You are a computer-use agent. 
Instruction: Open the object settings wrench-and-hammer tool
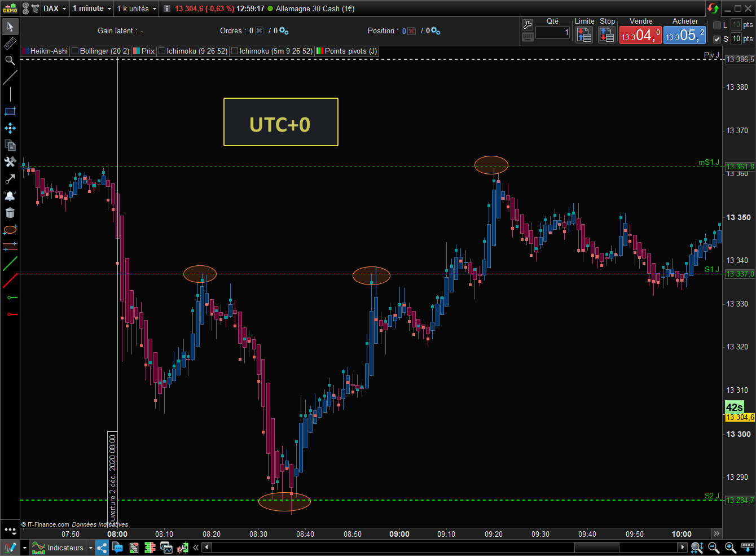click(x=10, y=162)
